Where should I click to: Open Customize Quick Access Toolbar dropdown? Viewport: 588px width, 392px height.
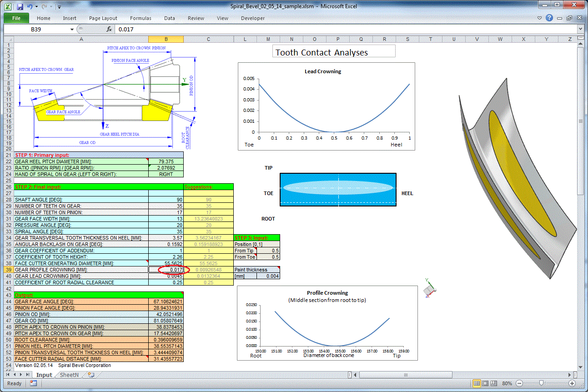[x=60, y=7]
